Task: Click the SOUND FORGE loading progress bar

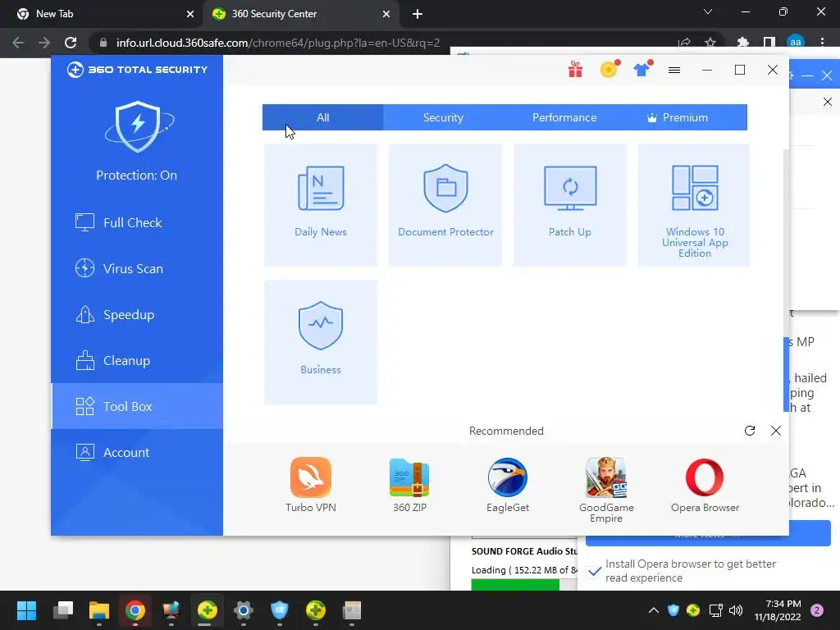Action: 524,586
